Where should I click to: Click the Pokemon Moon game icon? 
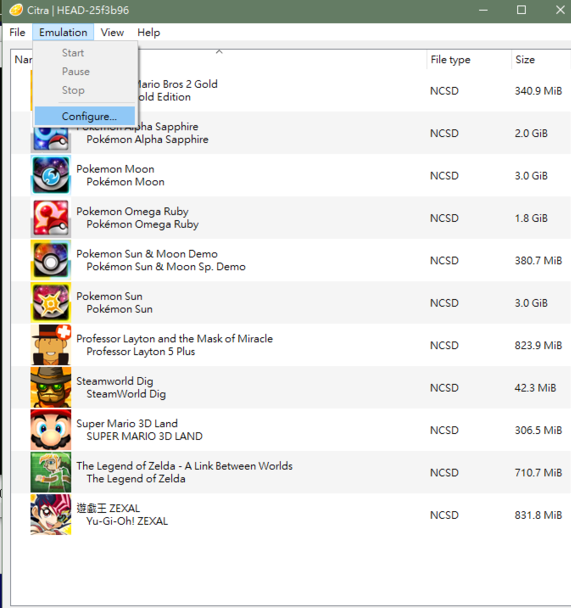coord(51,175)
